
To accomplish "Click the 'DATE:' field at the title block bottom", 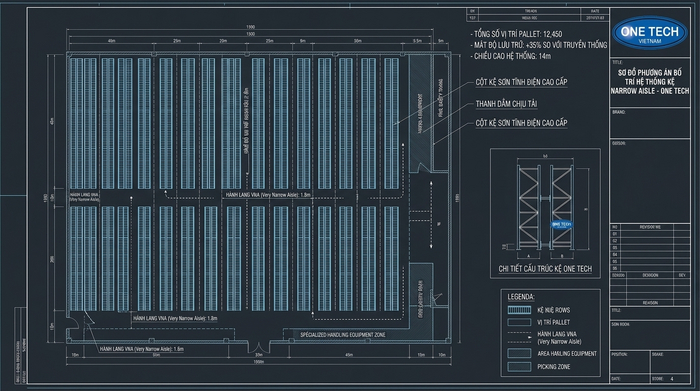I will click(x=630, y=379).
